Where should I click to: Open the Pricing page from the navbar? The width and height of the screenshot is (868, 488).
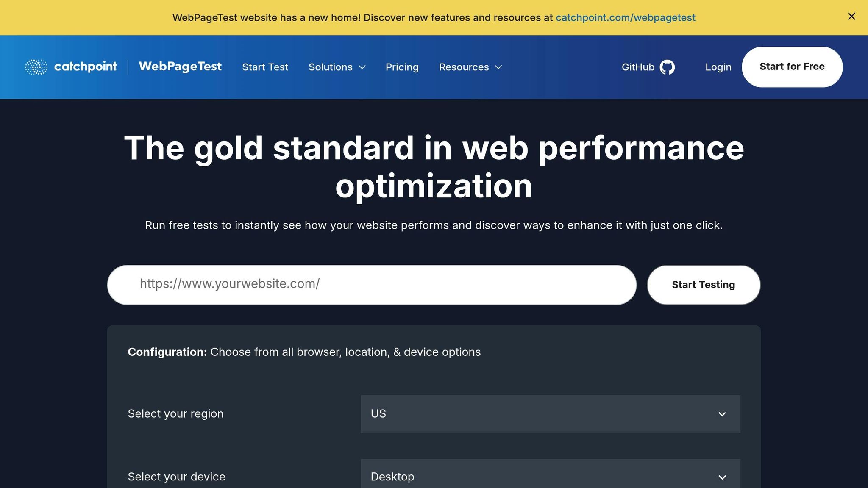click(x=402, y=67)
